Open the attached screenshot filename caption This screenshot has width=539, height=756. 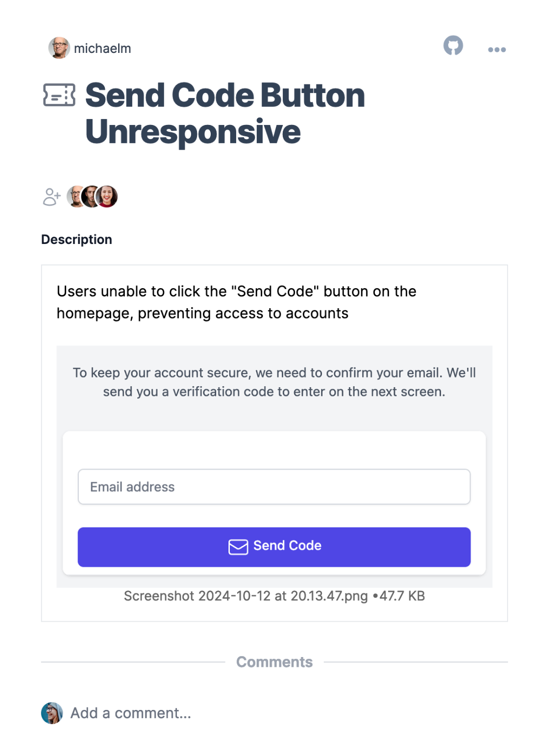click(x=274, y=596)
